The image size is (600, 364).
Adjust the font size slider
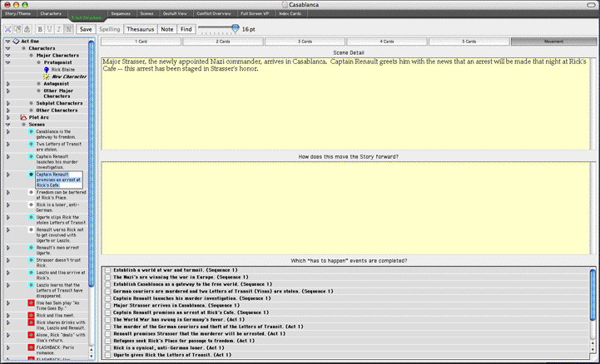pos(236,28)
